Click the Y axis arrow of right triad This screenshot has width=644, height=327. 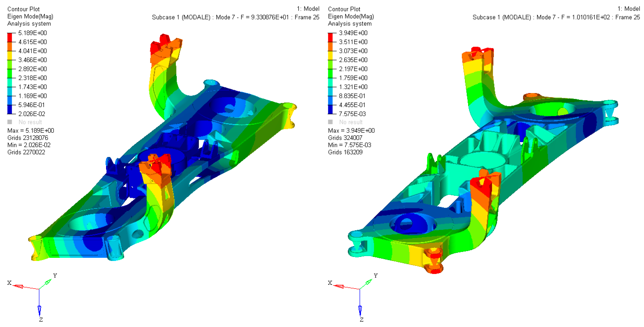click(x=368, y=282)
